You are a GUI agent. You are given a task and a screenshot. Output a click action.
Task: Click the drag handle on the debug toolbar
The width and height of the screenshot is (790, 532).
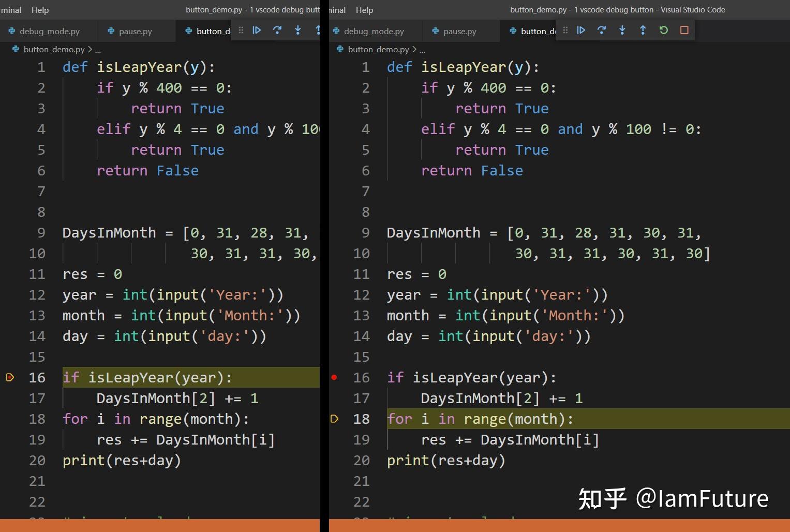[x=565, y=30]
